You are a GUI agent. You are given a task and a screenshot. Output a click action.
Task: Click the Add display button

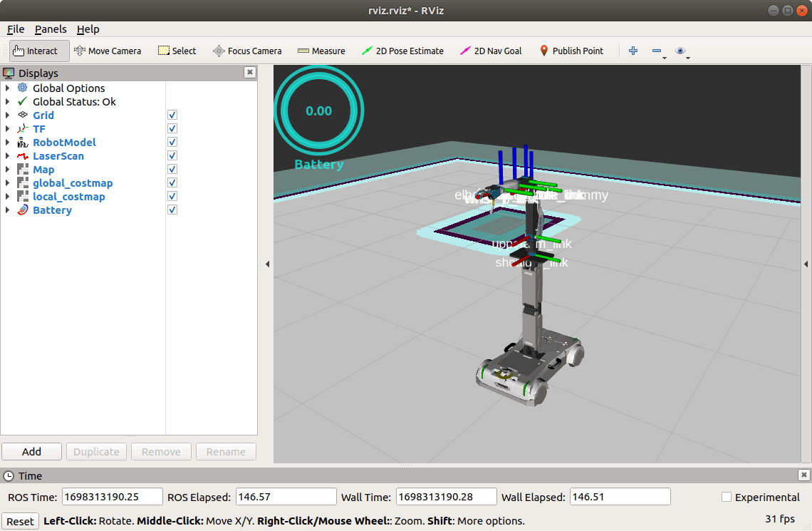coord(31,452)
